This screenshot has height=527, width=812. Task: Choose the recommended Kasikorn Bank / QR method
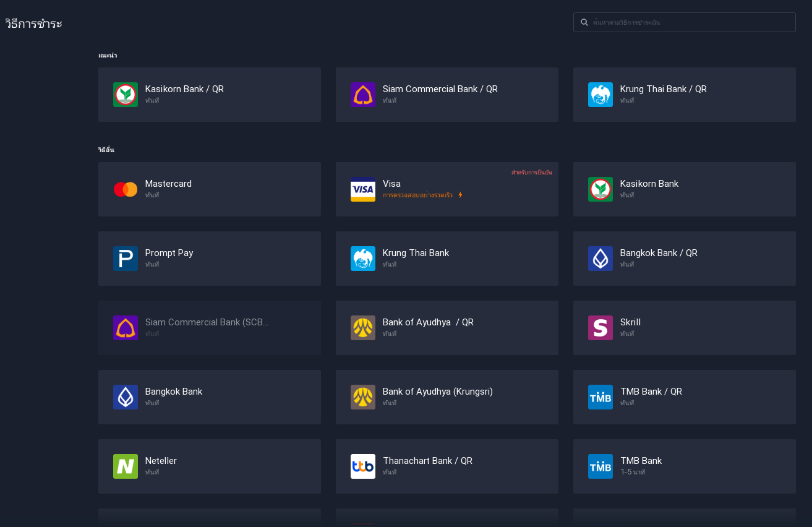click(210, 95)
